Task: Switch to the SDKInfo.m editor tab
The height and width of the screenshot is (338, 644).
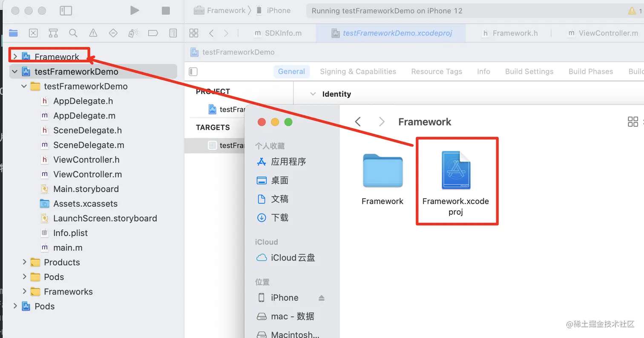Action: pos(278,33)
